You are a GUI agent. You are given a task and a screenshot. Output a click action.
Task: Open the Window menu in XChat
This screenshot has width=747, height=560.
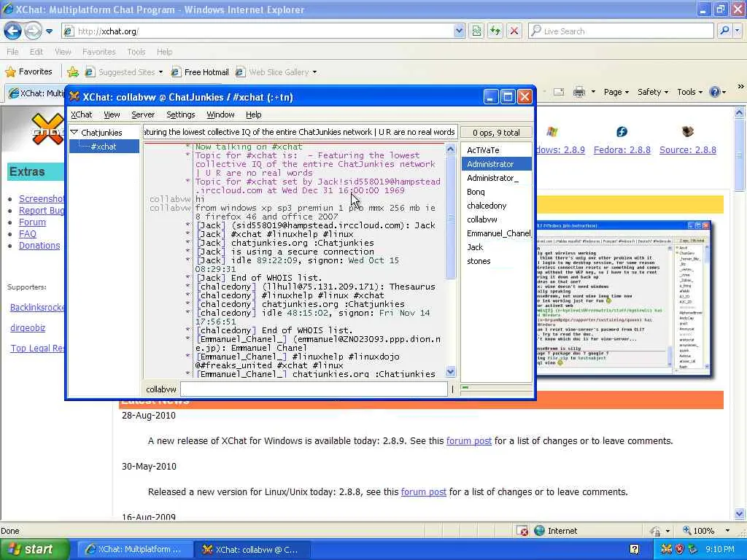tap(220, 114)
